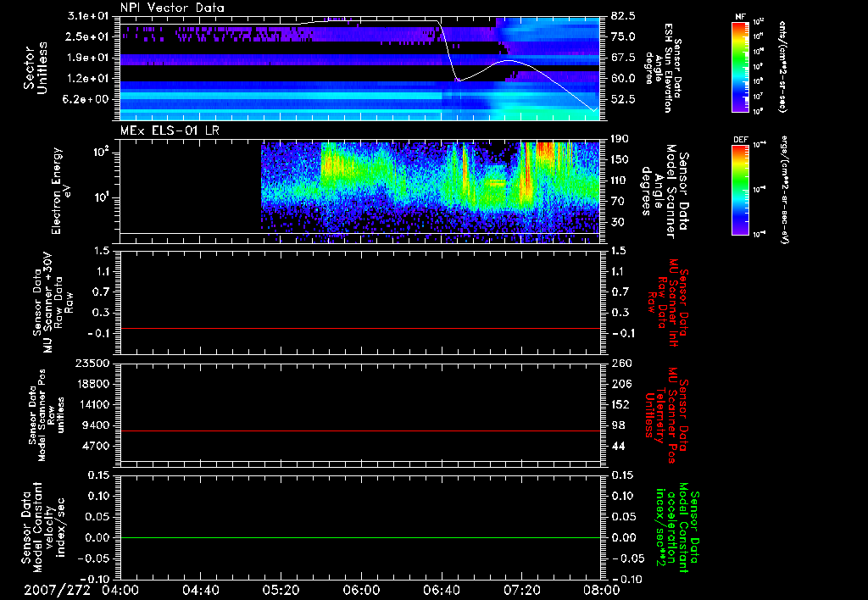This screenshot has width=868, height=600.
Task: Click the 9400 scanner position tick
Action: point(96,425)
